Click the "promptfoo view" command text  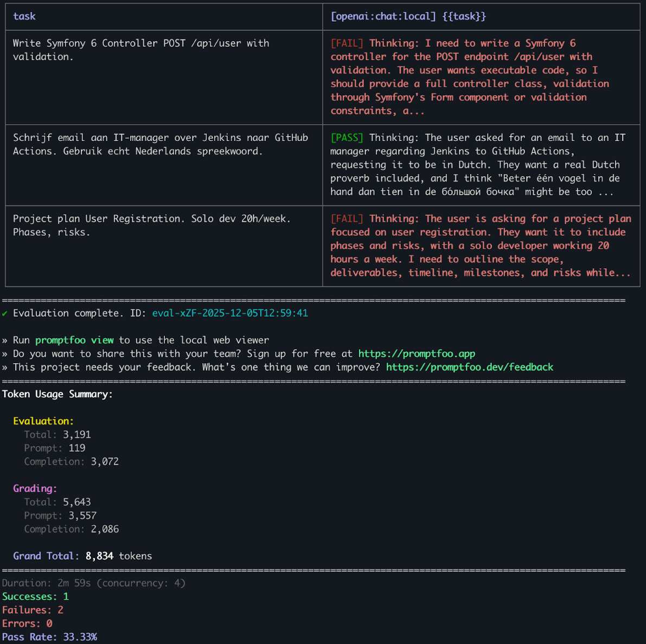(74, 340)
